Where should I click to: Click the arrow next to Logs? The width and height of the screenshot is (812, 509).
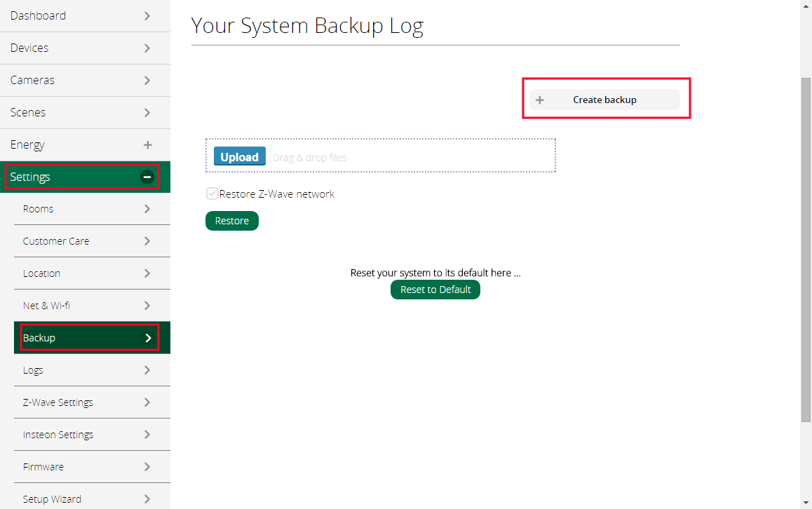[x=147, y=370]
